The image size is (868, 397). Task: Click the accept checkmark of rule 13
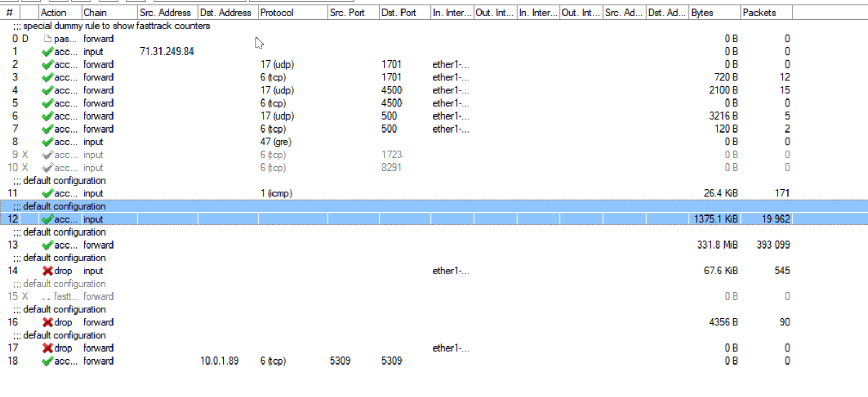47,245
